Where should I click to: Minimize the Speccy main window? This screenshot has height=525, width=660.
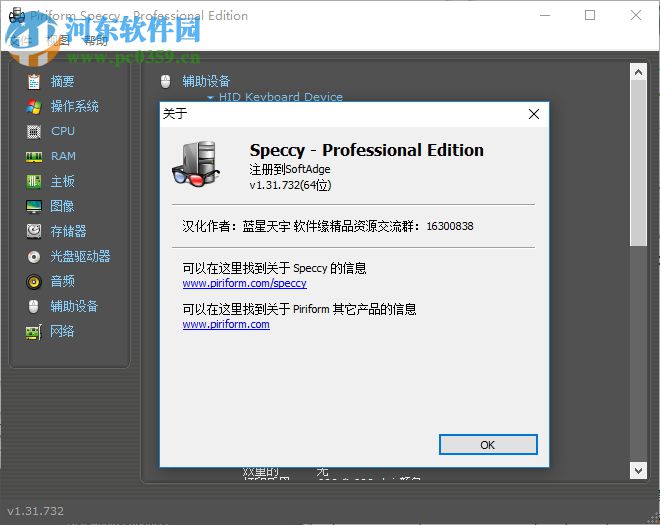coord(545,16)
